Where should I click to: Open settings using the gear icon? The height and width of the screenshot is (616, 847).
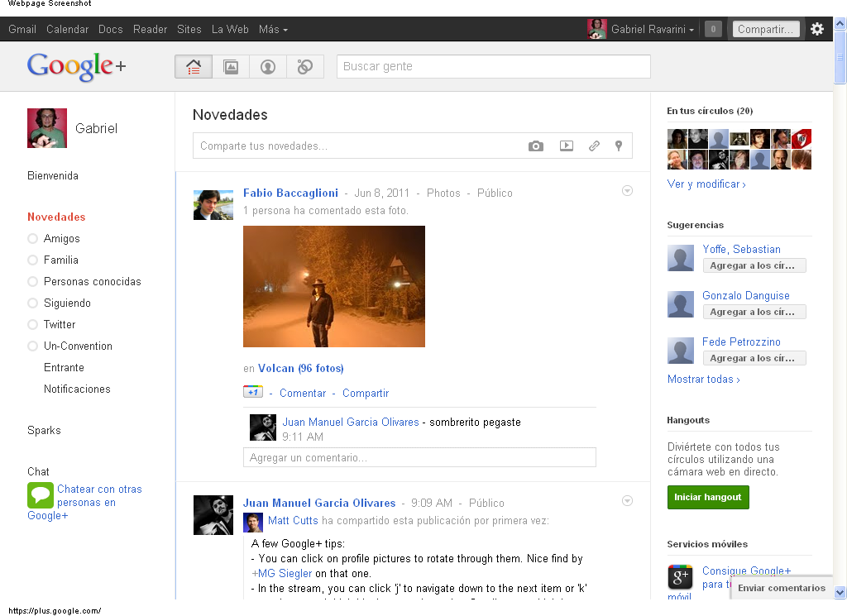[817, 29]
